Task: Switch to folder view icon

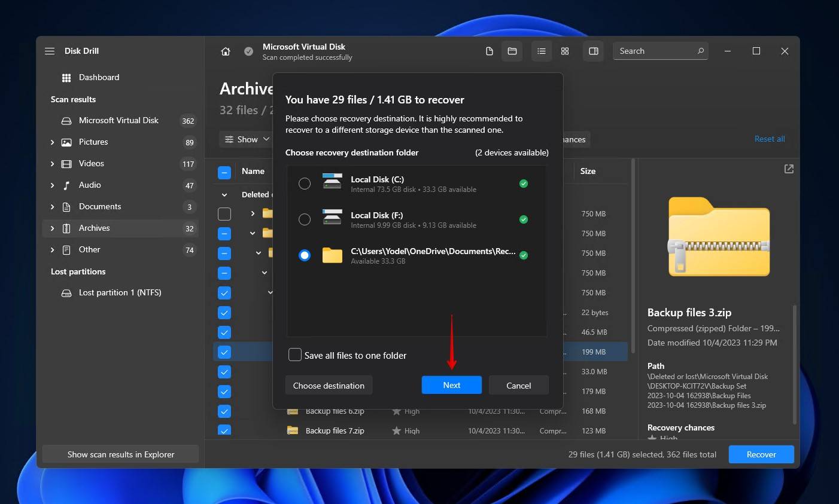Action: pyautogui.click(x=512, y=51)
